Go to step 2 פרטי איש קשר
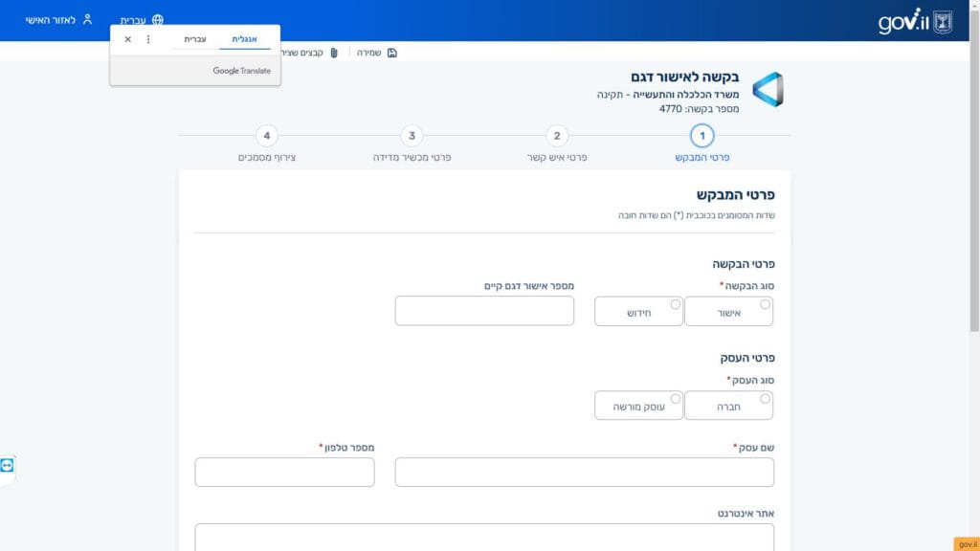Screen dimensions: 980x551 point(557,136)
